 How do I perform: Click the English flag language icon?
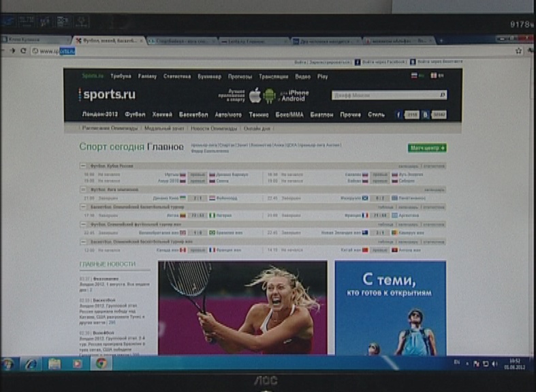click(x=433, y=76)
